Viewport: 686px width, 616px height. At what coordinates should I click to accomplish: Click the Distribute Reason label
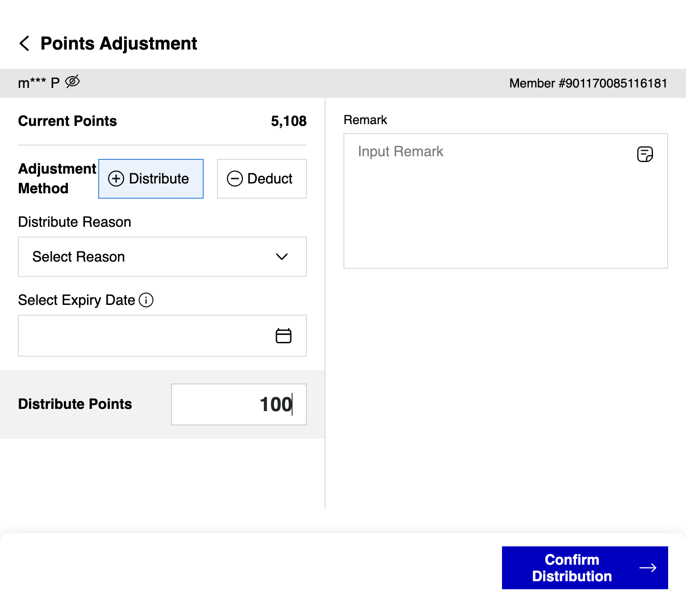point(75,222)
